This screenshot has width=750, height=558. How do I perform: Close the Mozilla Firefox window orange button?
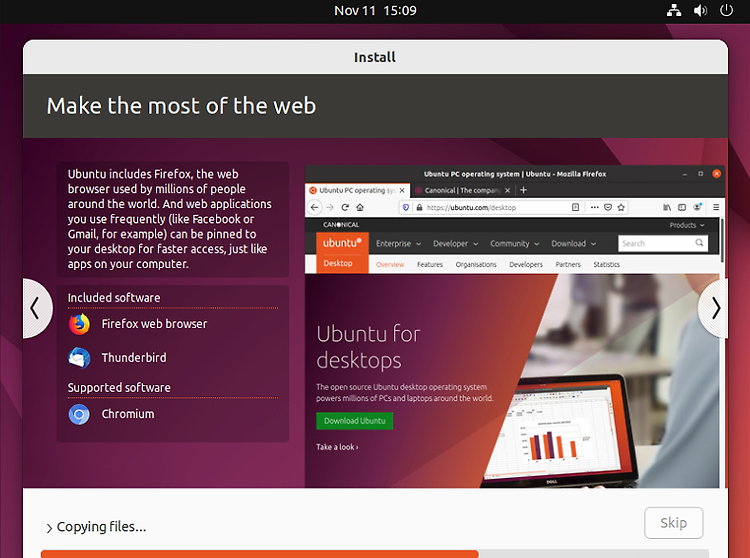tap(717, 174)
